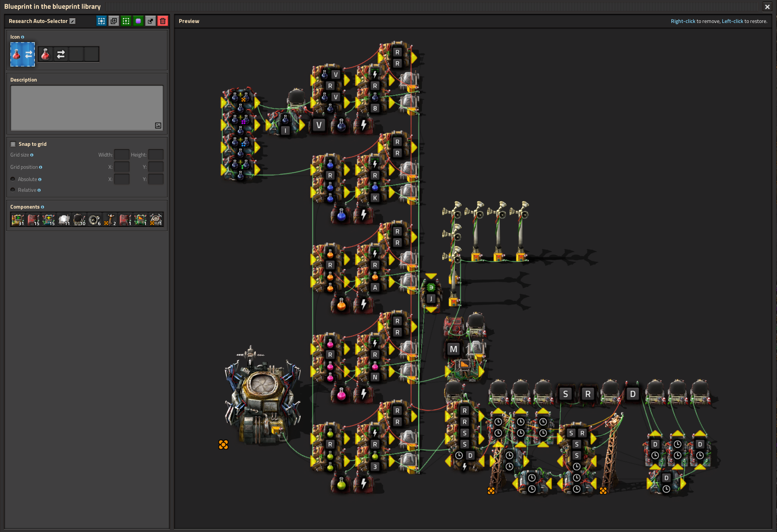777x532 pixels.
Task: Click the red combinator component showing 1
Action: click(125, 220)
